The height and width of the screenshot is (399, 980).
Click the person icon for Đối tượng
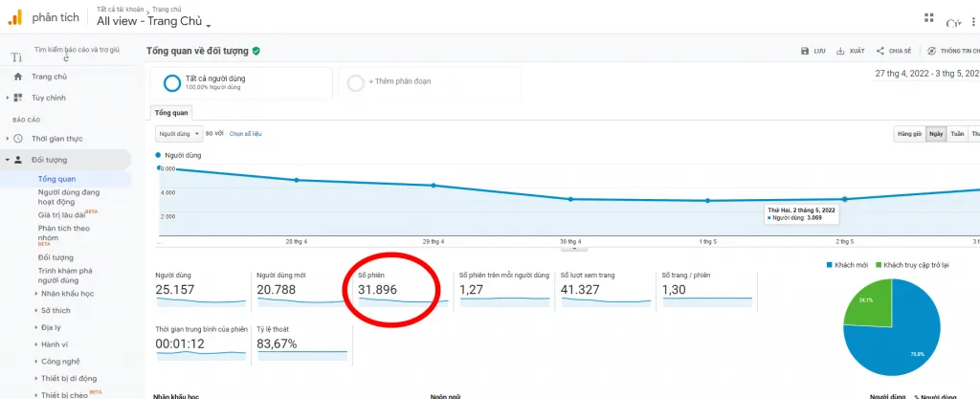pyautogui.click(x=18, y=160)
